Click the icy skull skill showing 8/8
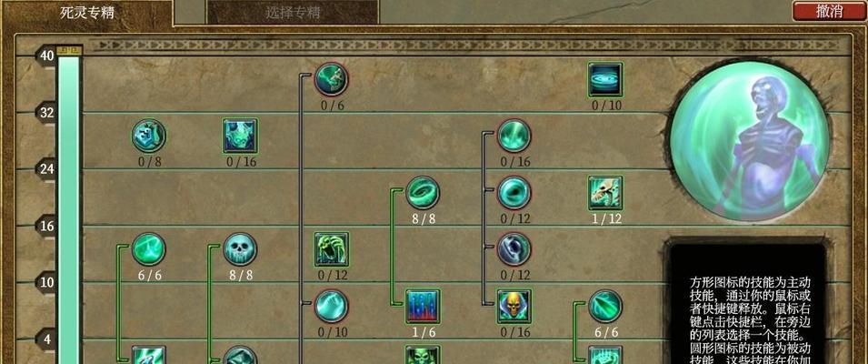868x364 pixels. coord(240,249)
